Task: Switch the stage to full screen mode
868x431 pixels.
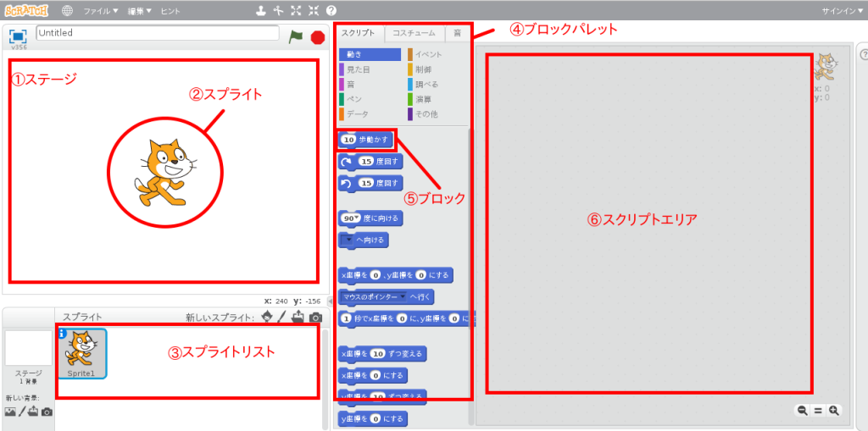Action: tap(19, 36)
